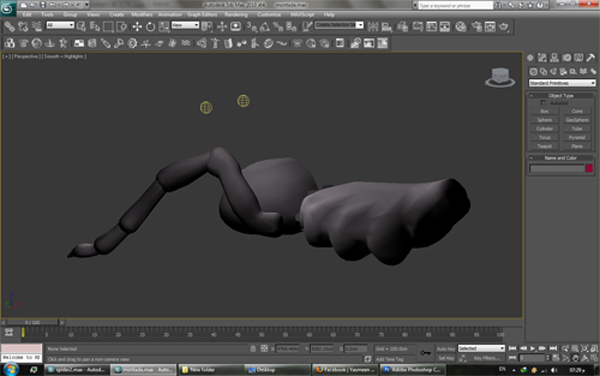
Task: Click the Sphere primitive button
Action: click(x=545, y=120)
